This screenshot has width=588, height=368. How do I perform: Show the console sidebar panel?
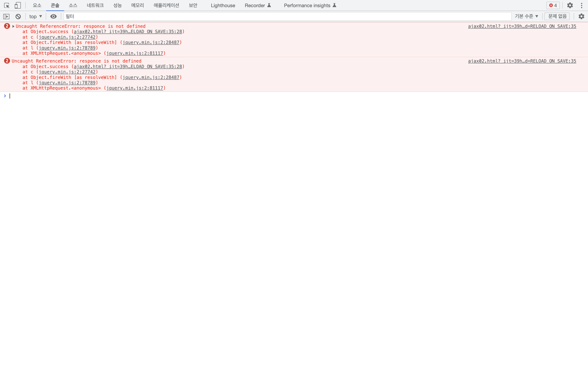6,16
